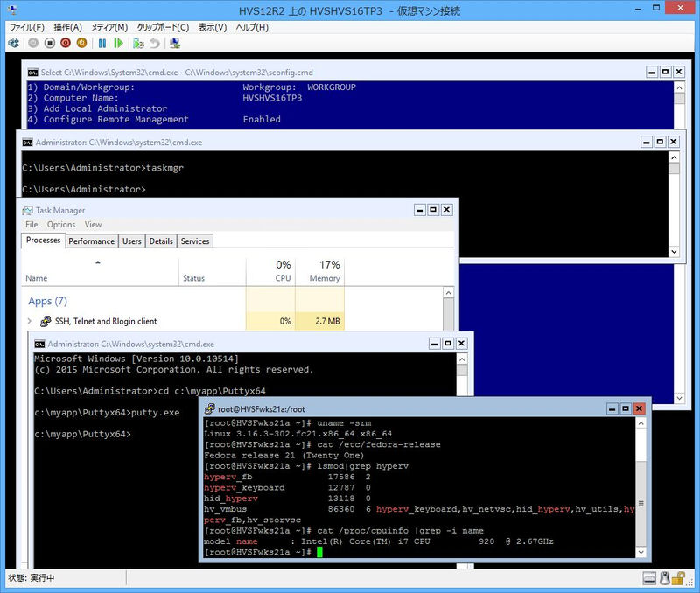Click the enhanced session monitor icon
Screen dimensions: 700x593
pyautogui.click(x=175, y=43)
